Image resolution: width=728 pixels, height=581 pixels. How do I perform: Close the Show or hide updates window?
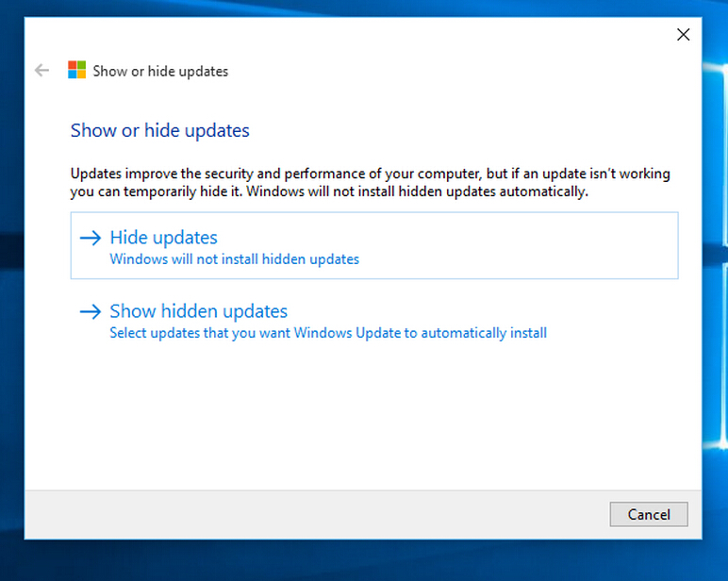tap(683, 34)
